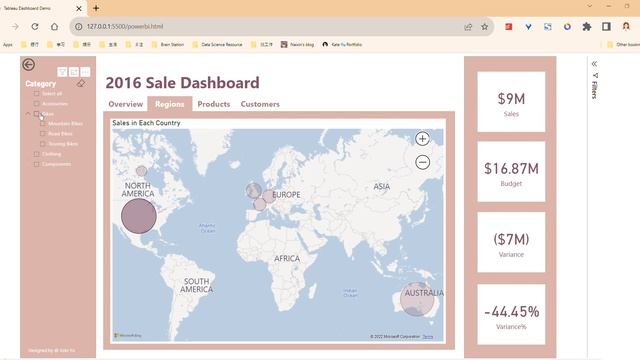640x360 pixels.
Task: Check the Touring Bikes checkbox
Action: [x=43, y=144]
